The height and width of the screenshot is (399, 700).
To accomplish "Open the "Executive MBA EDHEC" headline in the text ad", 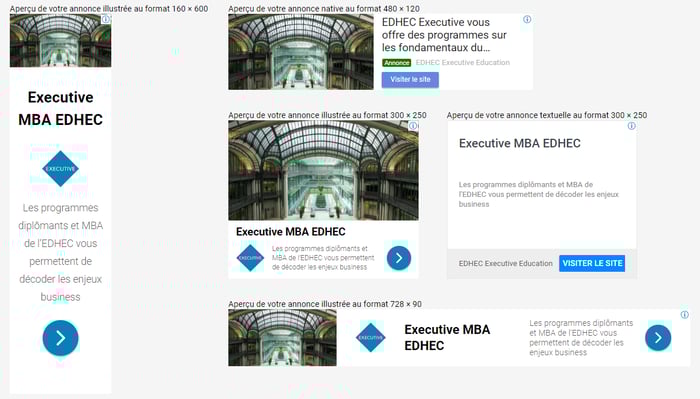I will coord(520,143).
